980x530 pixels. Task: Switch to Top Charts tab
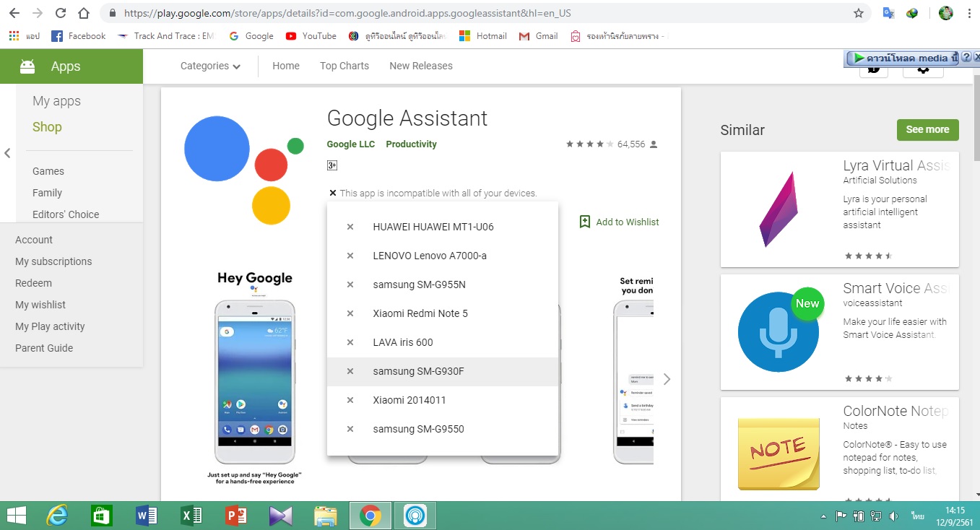pos(344,66)
